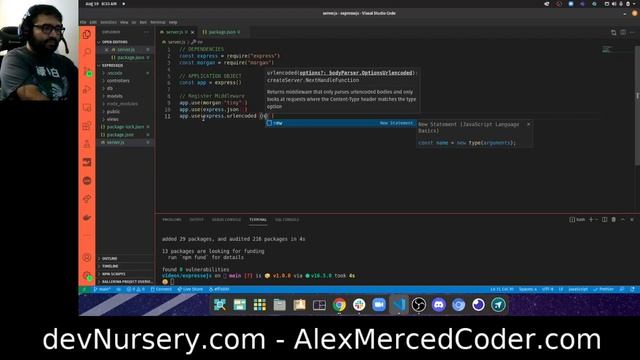640x360 pixels.
Task: Open the Extensions view icon
Action: tap(87, 126)
